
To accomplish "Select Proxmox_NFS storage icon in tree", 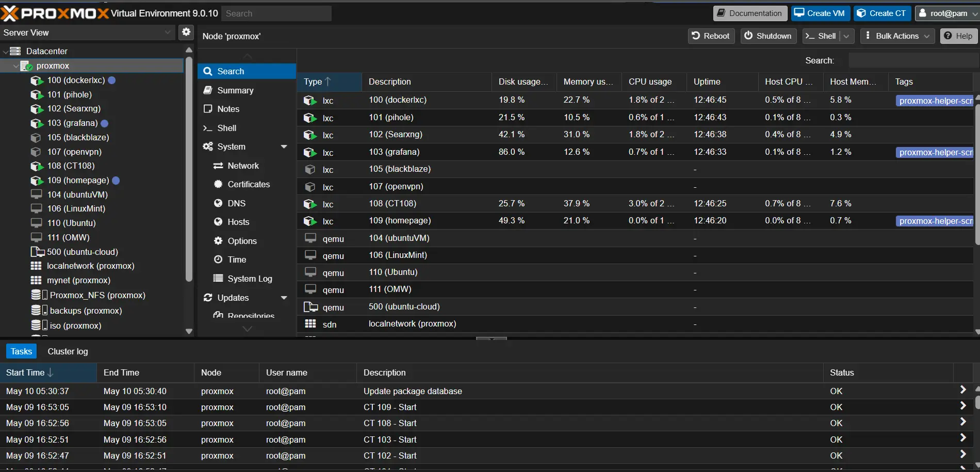I will pyautogui.click(x=39, y=295).
